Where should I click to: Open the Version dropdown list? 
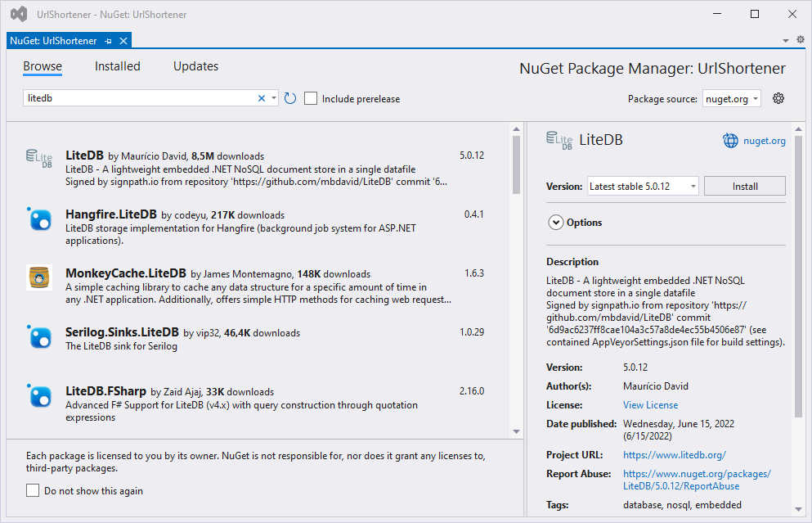[643, 186]
